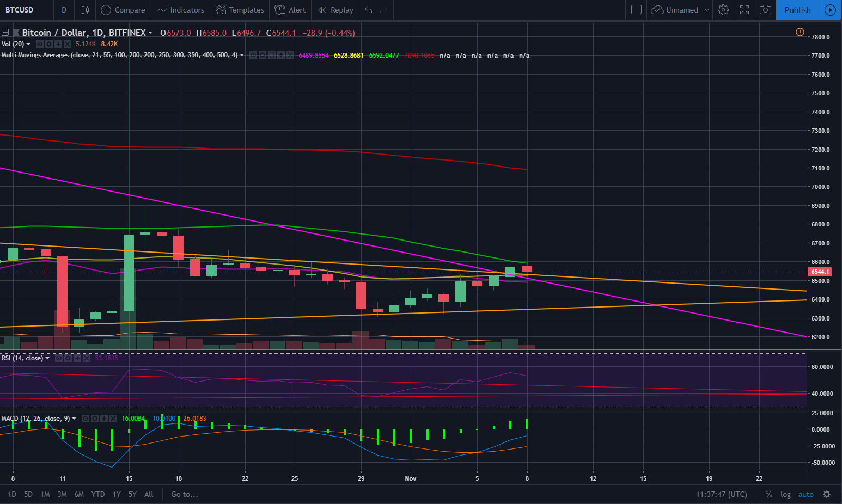Expand the RSI (14, close) dropdown arrow
This screenshot has height=504, width=842.
pos(47,358)
